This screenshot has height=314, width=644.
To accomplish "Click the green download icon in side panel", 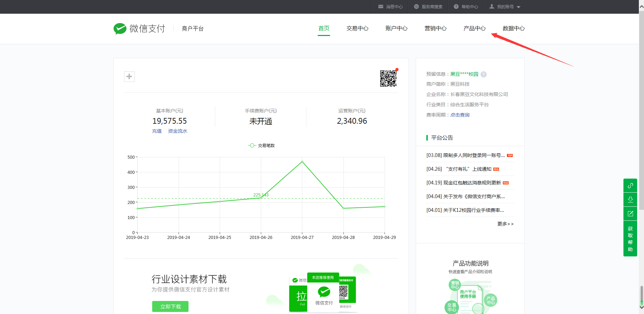I will click(x=630, y=200).
